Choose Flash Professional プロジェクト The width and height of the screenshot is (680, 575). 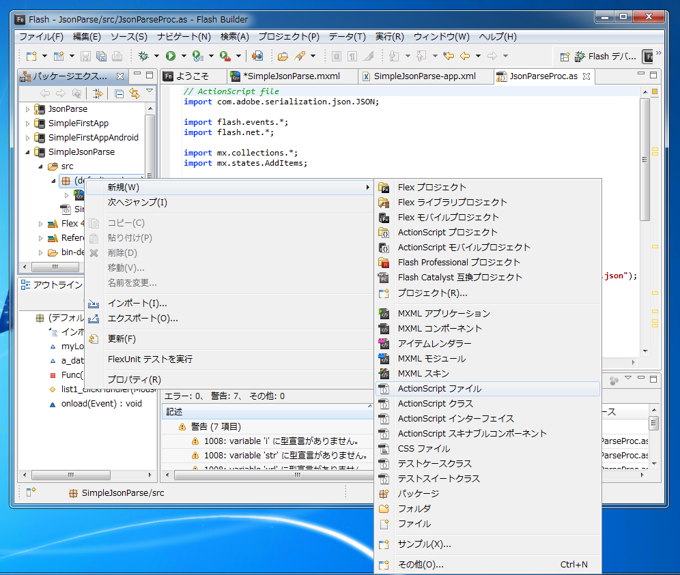[x=487, y=262]
